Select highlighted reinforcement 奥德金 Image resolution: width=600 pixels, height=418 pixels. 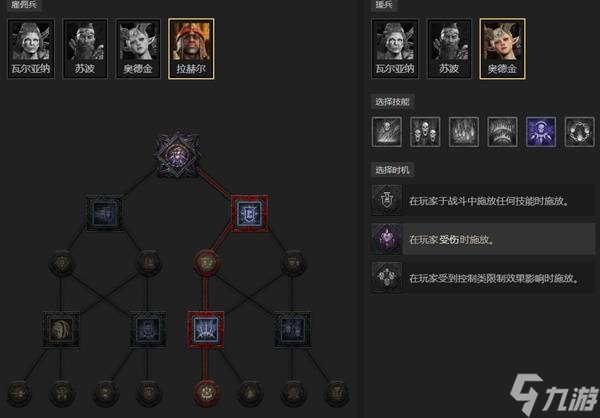(x=502, y=49)
